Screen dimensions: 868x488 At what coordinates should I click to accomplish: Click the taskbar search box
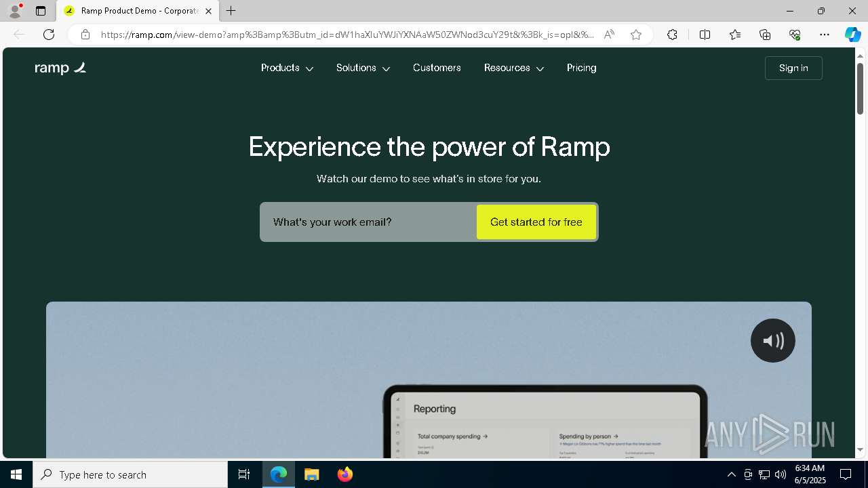pos(130,474)
